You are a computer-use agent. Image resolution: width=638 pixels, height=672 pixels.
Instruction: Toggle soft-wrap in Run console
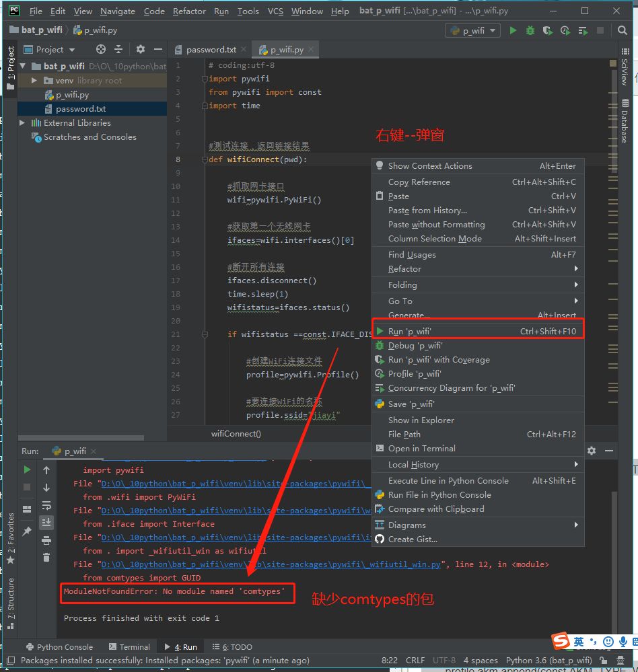click(x=46, y=505)
